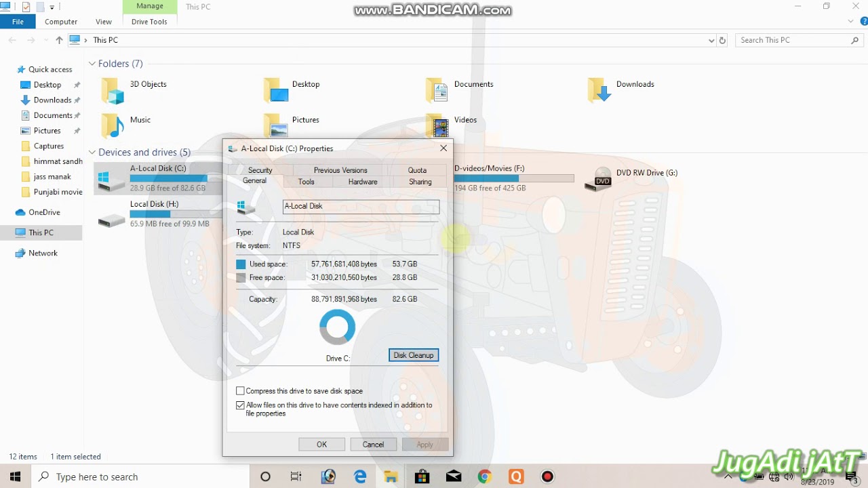
Task: Enable Compress this drive to save disk space
Action: 240,391
